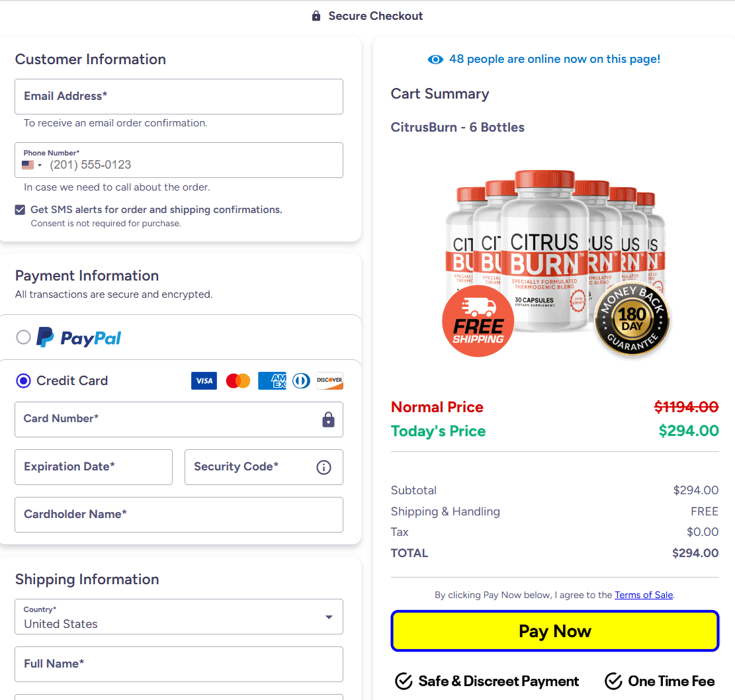Click the Discover card icon
The image size is (735, 700).
tap(329, 380)
